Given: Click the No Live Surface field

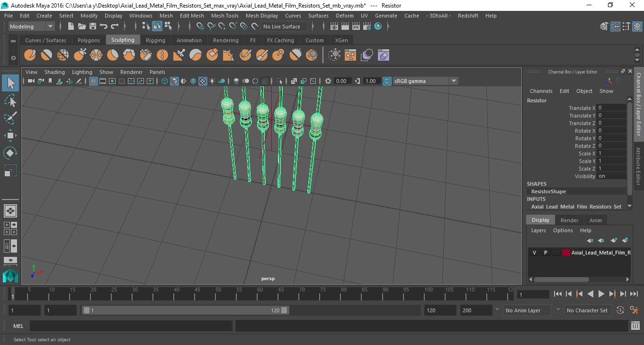Looking at the screenshot, I should pyautogui.click(x=284, y=27).
